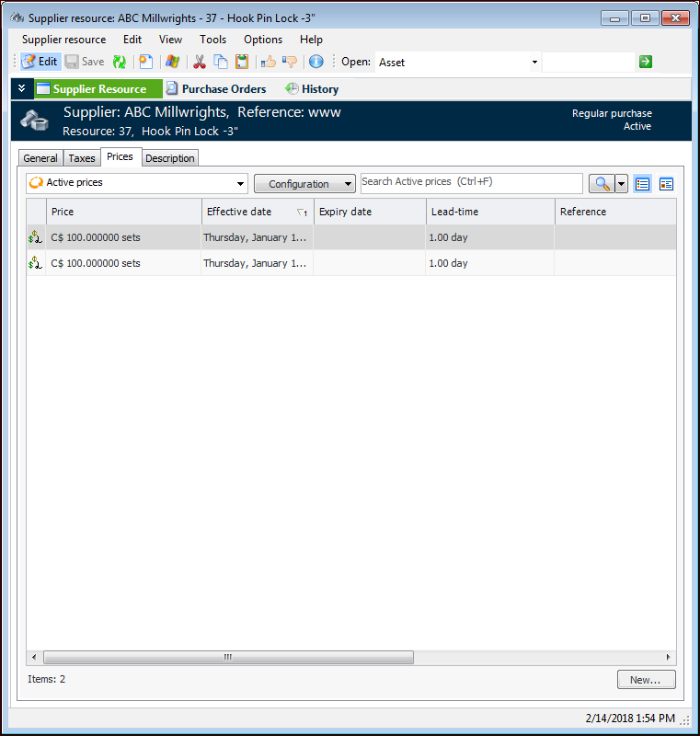Switch to the Taxes tab
The height and width of the screenshot is (736, 700).
click(82, 158)
